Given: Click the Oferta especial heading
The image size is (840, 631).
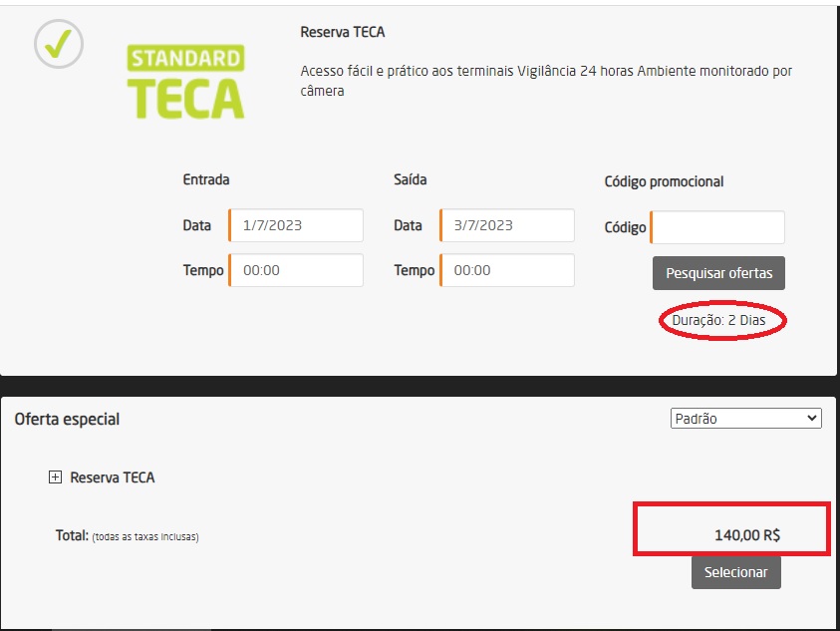Looking at the screenshot, I should [x=67, y=420].
